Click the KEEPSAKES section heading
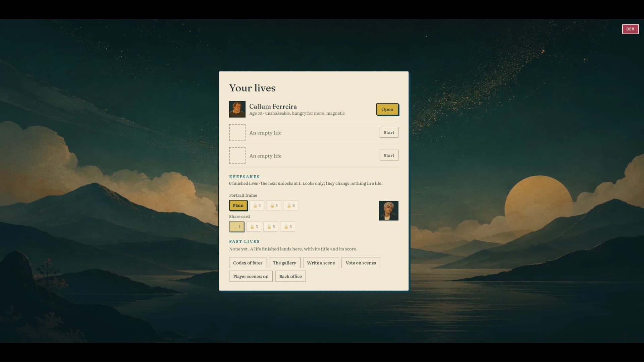The width and height of the screenshot is (644, 362). click(x=244, y=177)
